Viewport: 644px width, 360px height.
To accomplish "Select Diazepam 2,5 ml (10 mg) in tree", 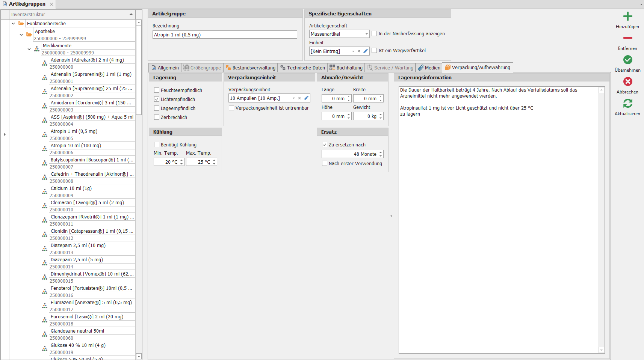I will [x=78, y=246].
